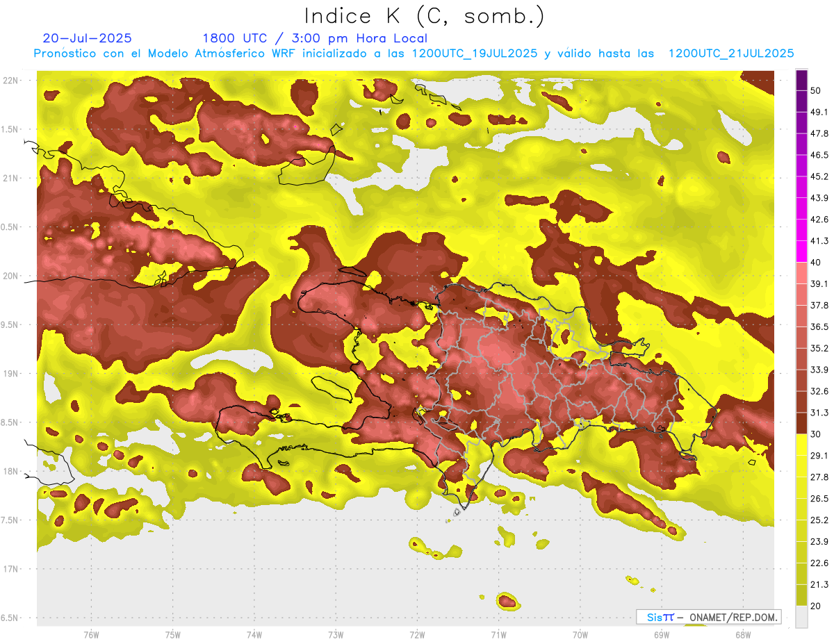The width and height of the screenshot is (834, 644).
Task: Click the '29.1' colorbar value
Action: click(x=819, y=456)
